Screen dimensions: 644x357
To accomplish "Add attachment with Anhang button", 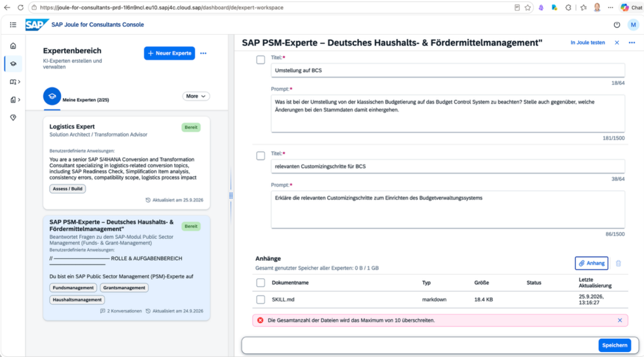I will pyautogui.click(x=591, y=263).
